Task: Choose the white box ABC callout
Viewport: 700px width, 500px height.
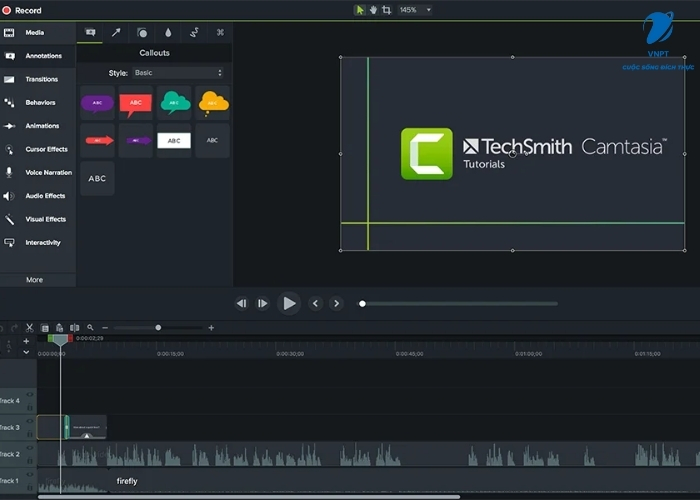Action: (x=174, y=141)
